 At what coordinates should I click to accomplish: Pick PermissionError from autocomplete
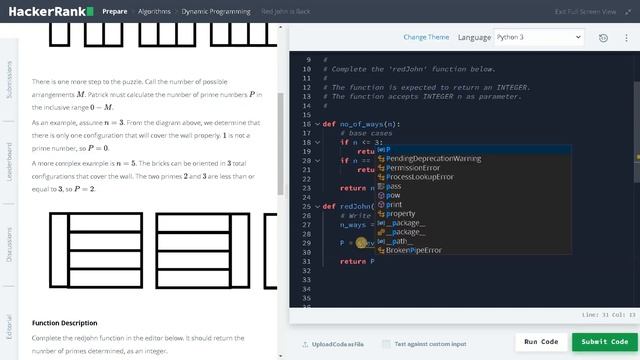(x=473, y=168)
